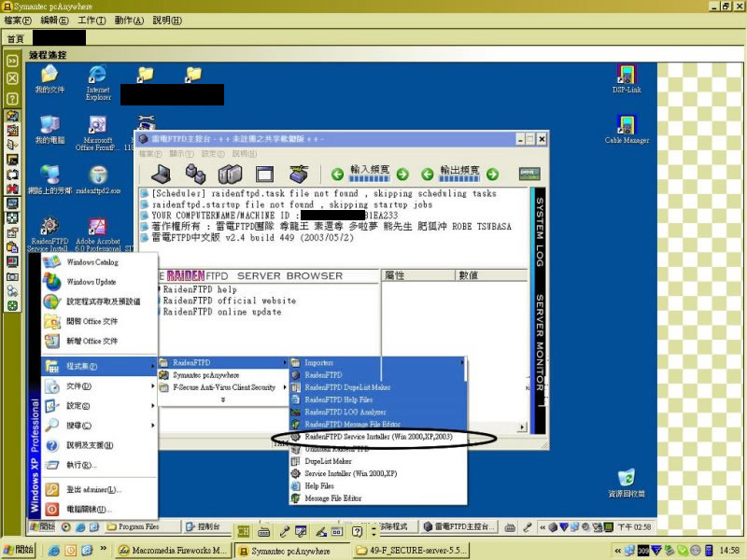Image resolution: width=747 pixels, height=560 pixels.
Task: Select the SYSTEM LOG vertical tab
Action: (540, 231)
